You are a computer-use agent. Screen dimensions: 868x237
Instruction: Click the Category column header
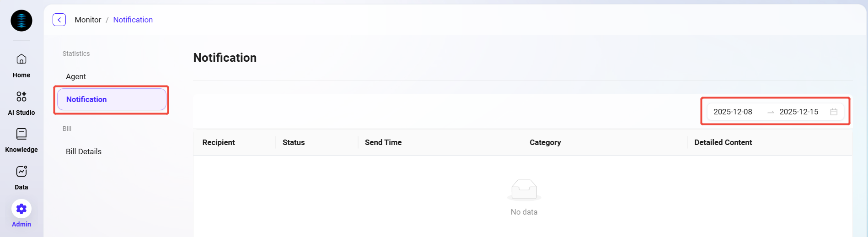[x=545, y=142]
